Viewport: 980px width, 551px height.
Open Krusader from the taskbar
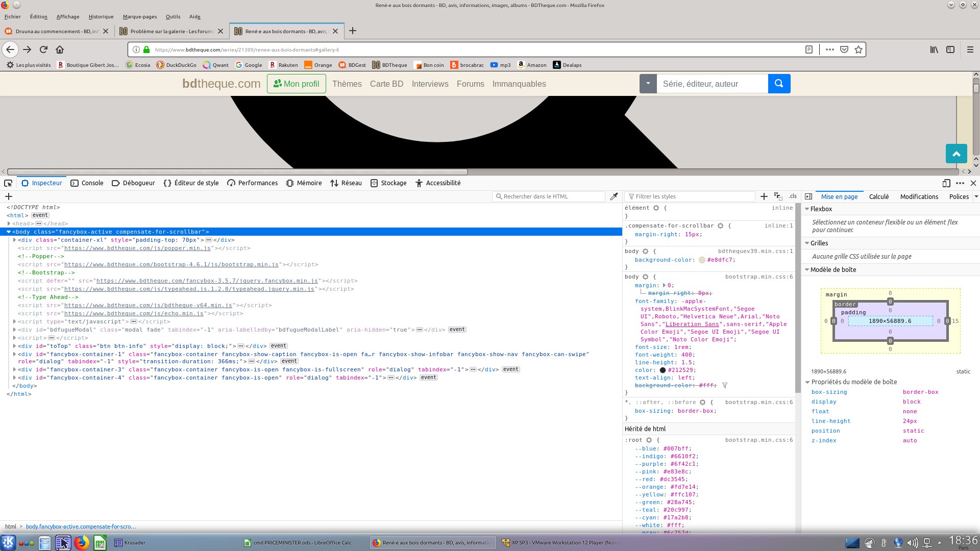pyautogui.click(x=130, y=543)
